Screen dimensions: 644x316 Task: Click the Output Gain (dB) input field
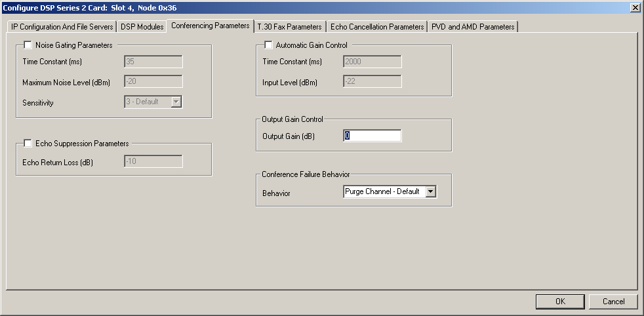coord(372,136)
